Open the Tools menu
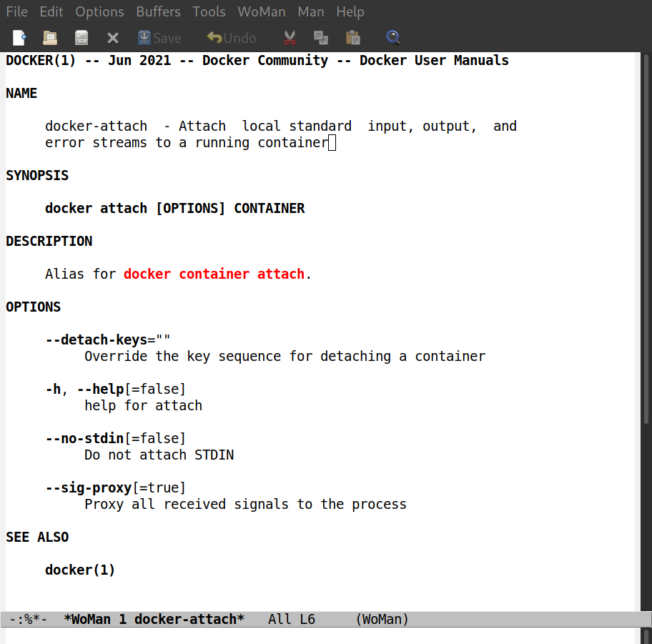The image size is (652, 644). (209, 11)
